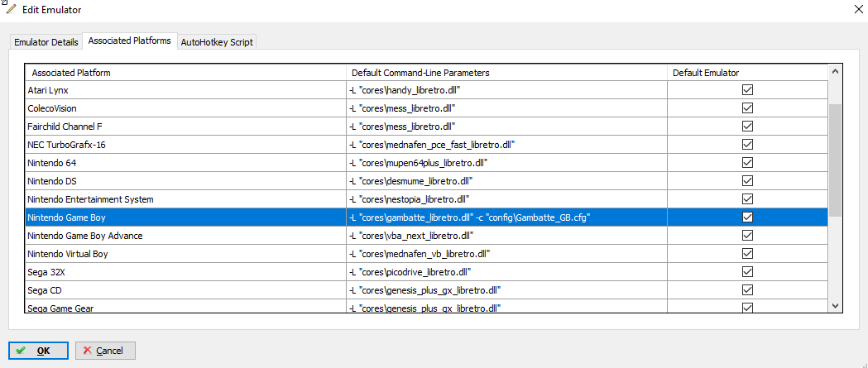Click Sega CD genesis_plus_gx parameters cell

pos(506,290)
